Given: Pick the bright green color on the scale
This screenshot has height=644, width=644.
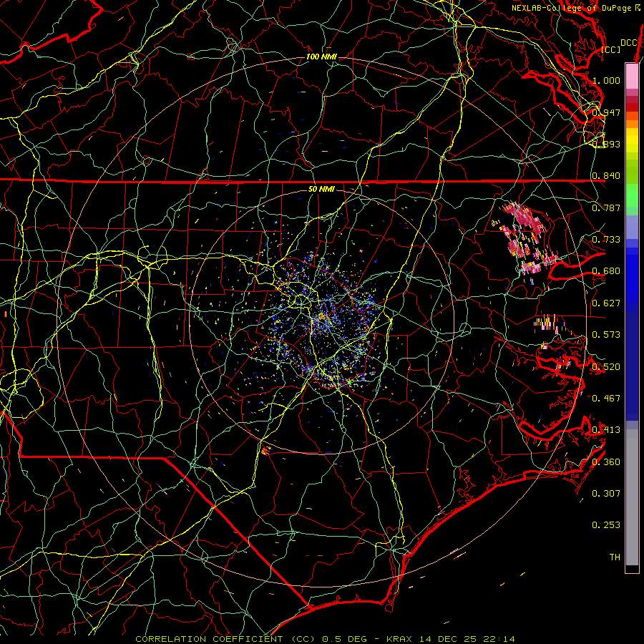Looking at the screenshot, I should coord(632,195).
